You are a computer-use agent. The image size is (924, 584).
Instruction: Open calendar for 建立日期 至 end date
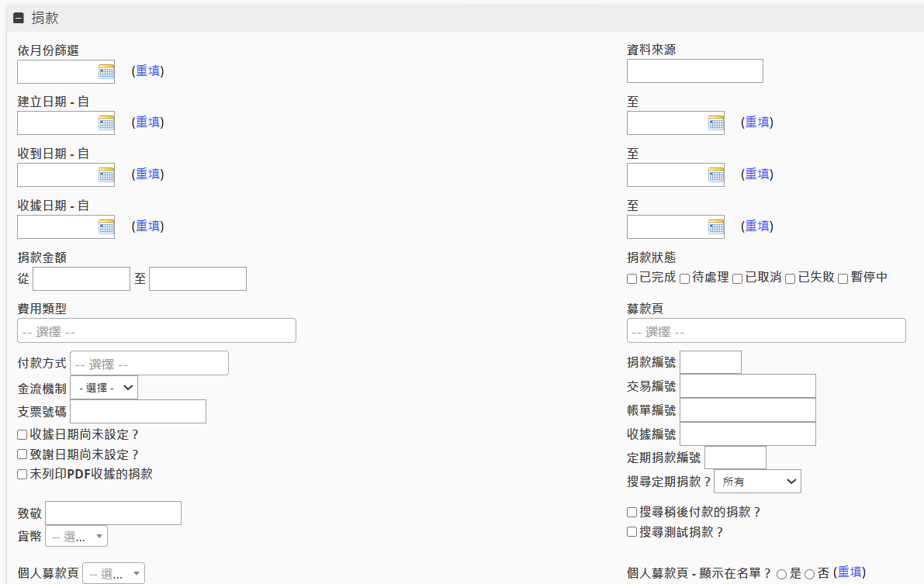coord(716,123)
